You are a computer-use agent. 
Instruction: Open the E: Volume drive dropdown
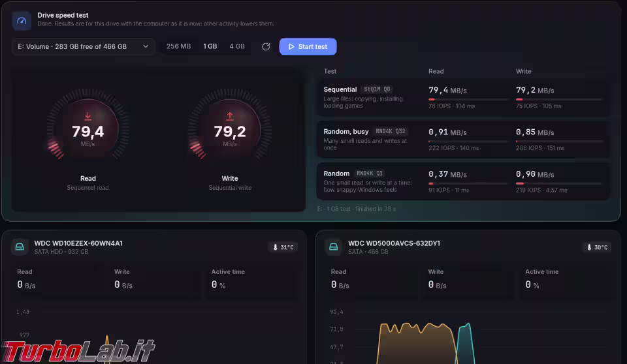tap(83, 46)
